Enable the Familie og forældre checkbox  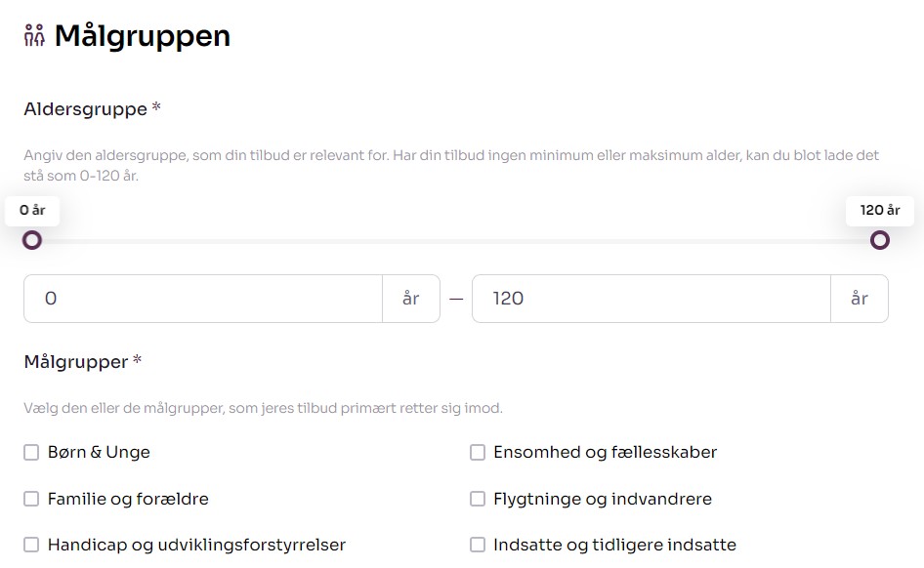[x=32, y=499]
